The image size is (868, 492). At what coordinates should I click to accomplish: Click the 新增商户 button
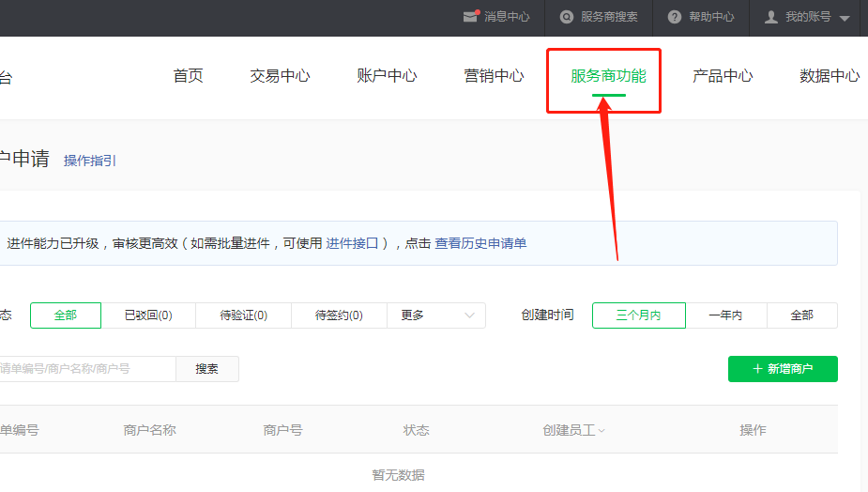point(783,369)
